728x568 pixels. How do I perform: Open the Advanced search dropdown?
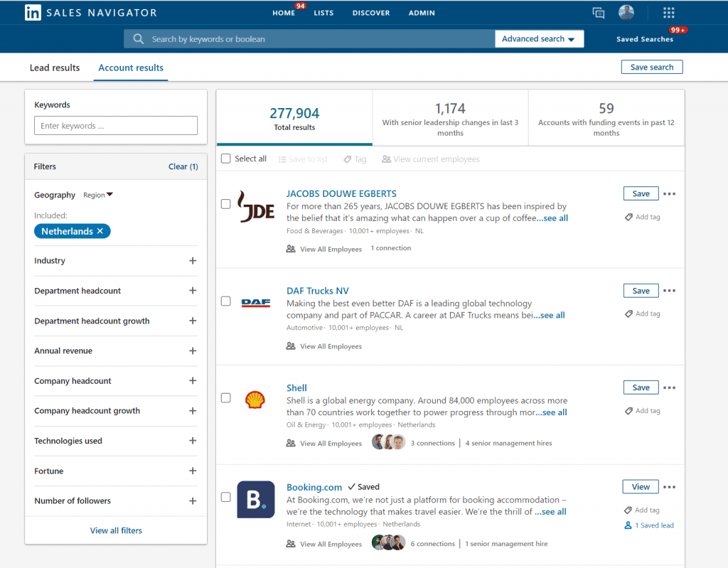pos(539,39)
